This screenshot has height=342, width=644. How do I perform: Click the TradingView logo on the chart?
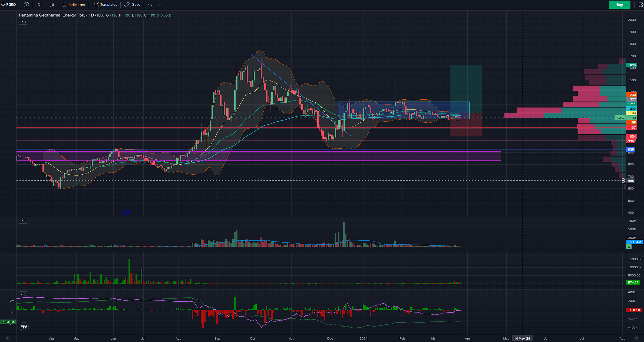(24, 327)
